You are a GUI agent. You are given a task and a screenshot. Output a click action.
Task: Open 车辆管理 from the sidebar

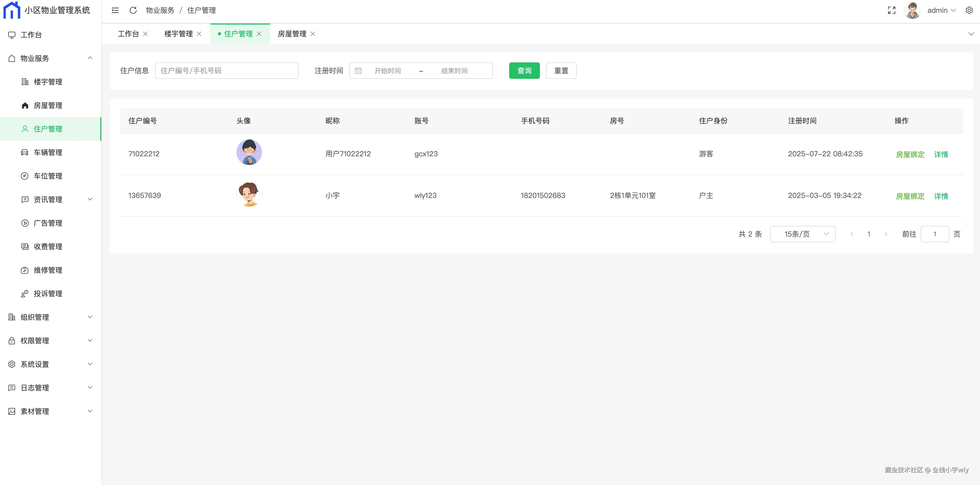pos(48,152)
